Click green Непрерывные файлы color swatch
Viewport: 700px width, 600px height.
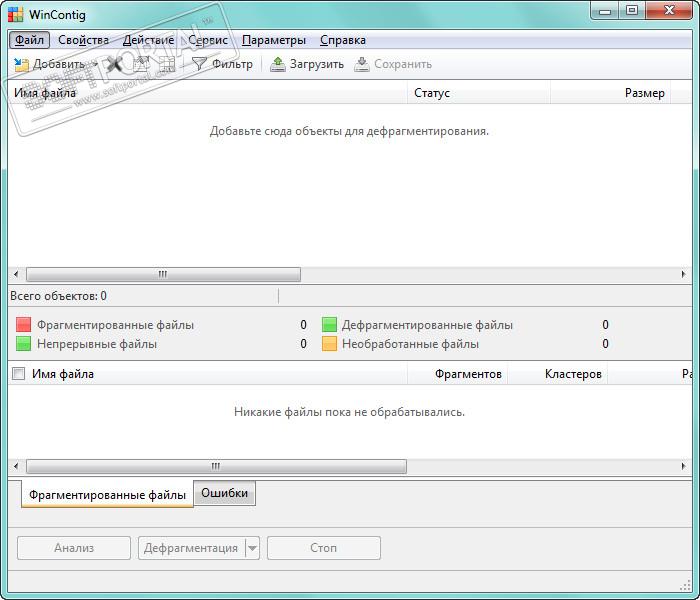click(x=23, y=344)
